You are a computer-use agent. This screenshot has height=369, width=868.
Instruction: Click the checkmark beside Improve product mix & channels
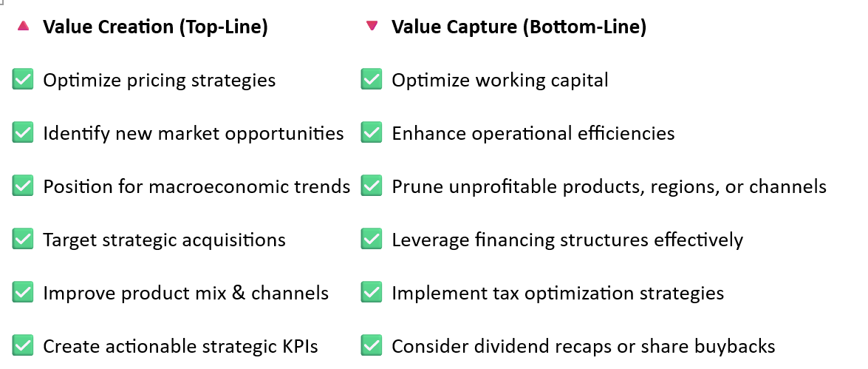[x=23, y=292]
